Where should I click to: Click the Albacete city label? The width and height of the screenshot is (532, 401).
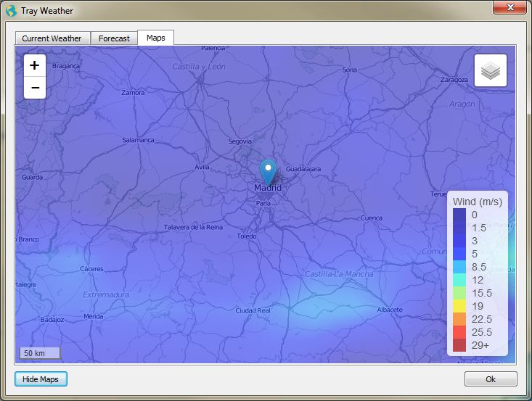[x=390, y=310]
